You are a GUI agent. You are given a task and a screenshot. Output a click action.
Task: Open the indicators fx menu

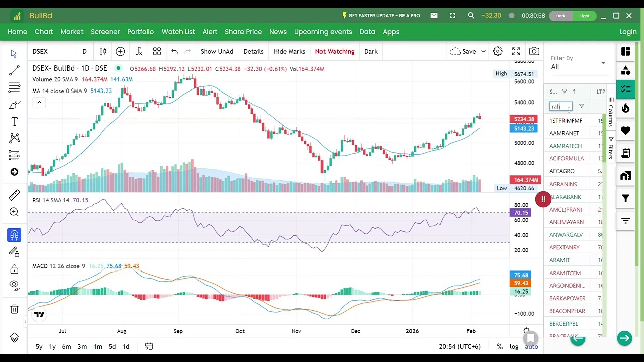139,51
